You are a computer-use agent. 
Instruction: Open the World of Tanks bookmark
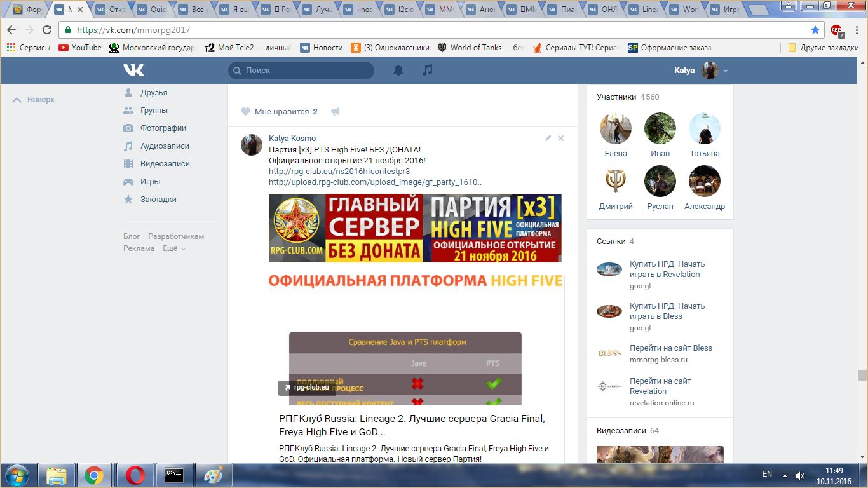481,48
